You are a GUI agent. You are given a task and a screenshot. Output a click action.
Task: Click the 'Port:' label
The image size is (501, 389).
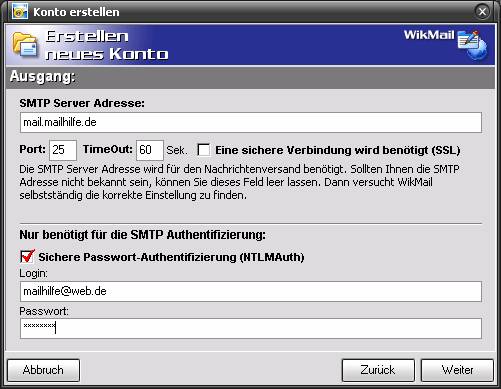[x=32, y=149]
